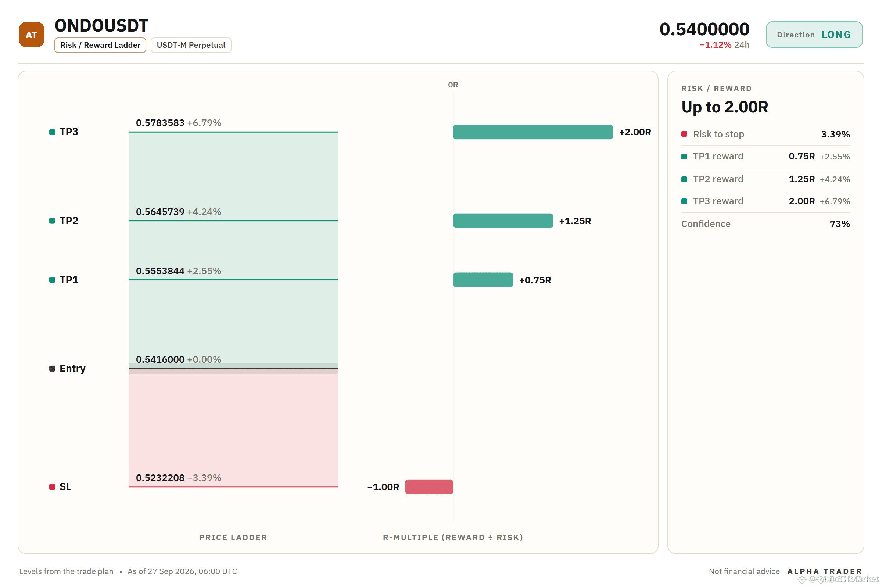Click the red -1.00R bar

coord(429,487)
